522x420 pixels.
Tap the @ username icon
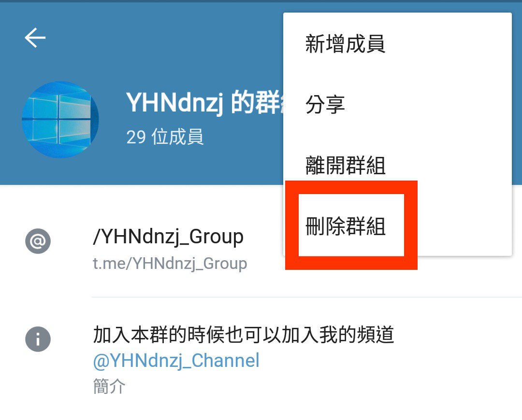tap(38, 241)
